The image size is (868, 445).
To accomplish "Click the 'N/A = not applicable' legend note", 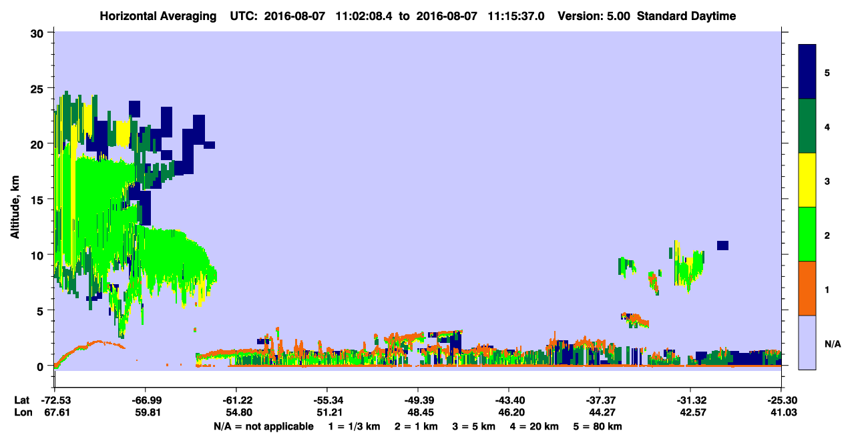I will [263, 426].
